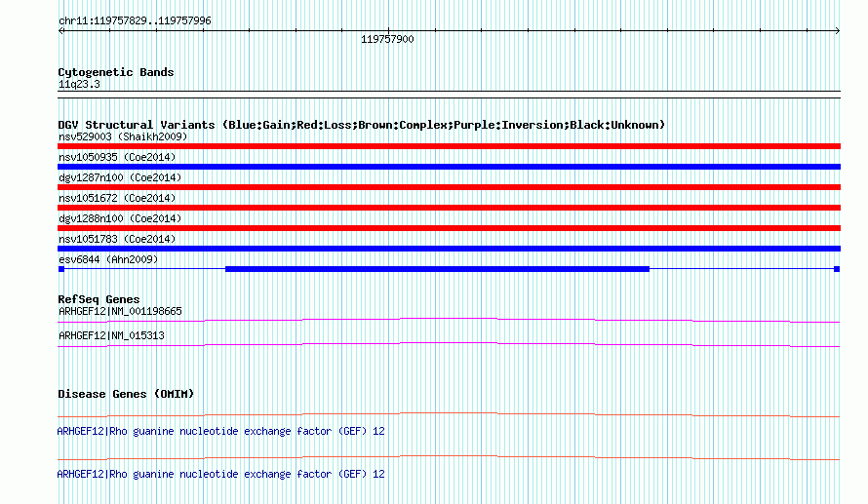
Task: Click the red loss bar under dgv1288n100
Action: pyautogui.click(x=449, y=228)
